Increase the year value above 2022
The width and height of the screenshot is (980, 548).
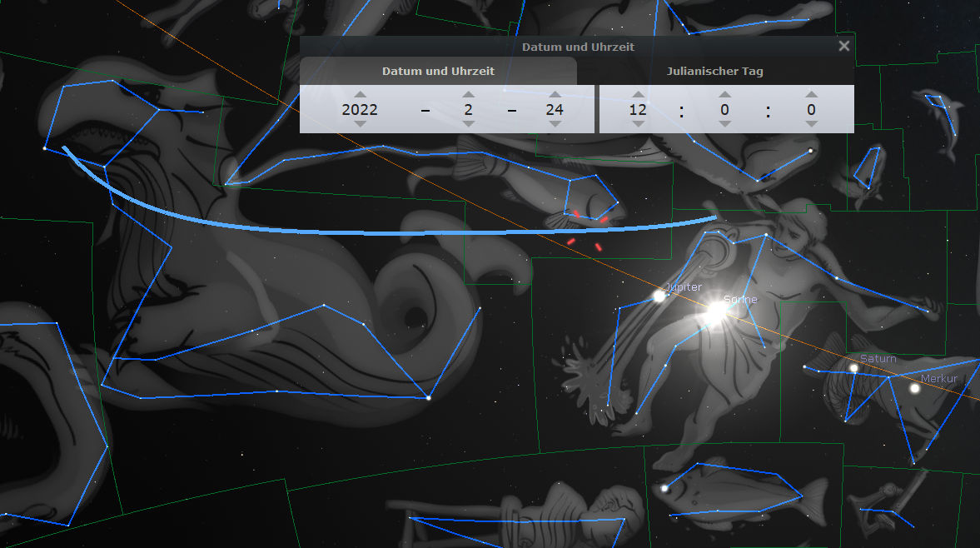360,95
